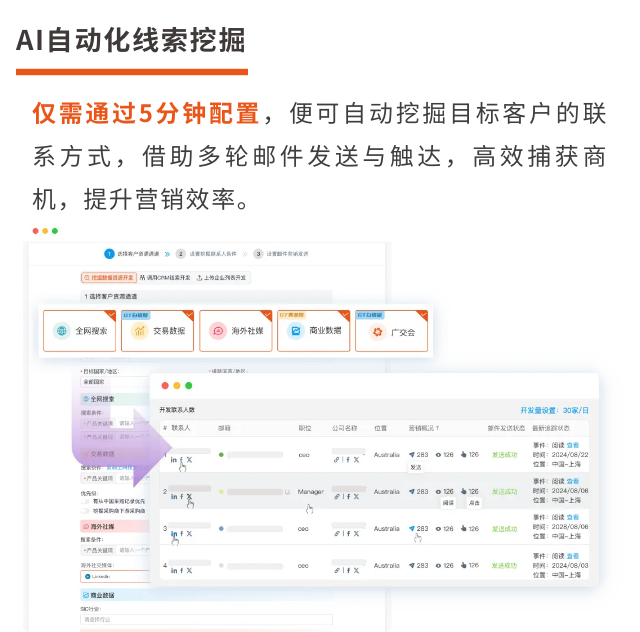Screen dimensions: 640x632
Task: Click the chat bubble icon on 海外社媒 card
Action: click(218, 331)
